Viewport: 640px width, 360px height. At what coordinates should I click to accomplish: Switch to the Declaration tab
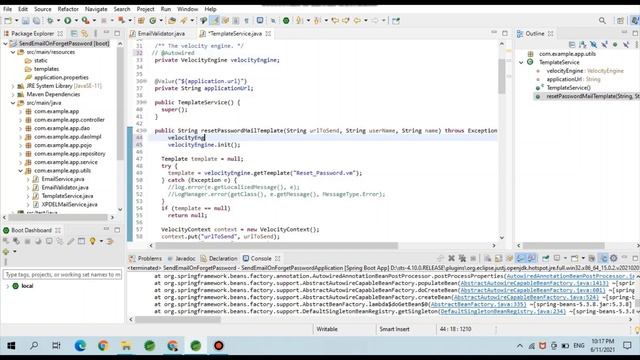[219, 258]
